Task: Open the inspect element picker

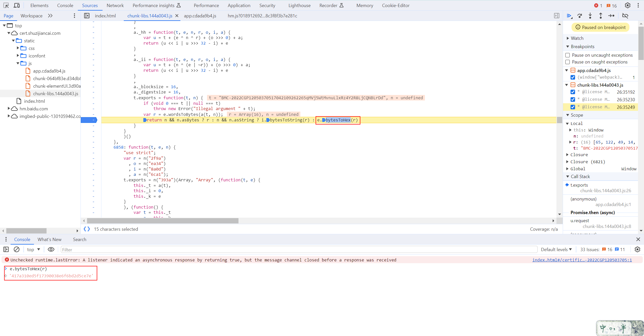Action: pos(6,5)
